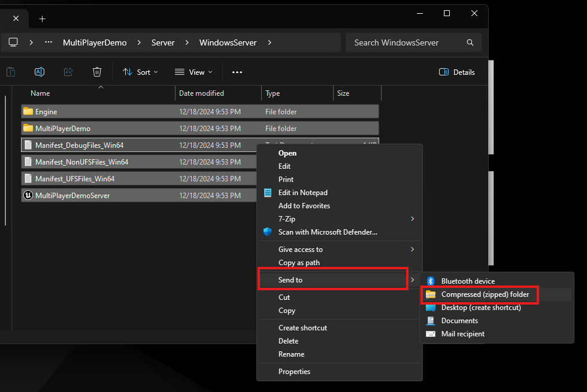Expand the 7-Zip submenu

coord(340,219)
